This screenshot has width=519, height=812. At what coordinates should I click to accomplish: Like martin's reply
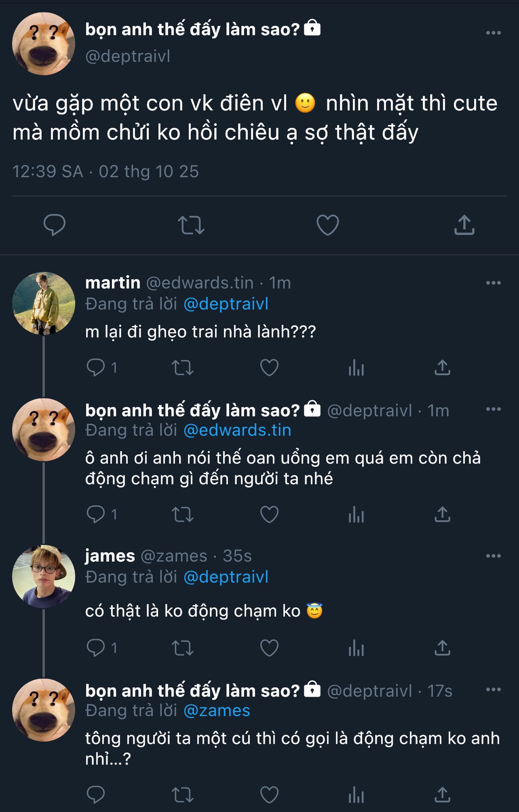coord(269,368)
